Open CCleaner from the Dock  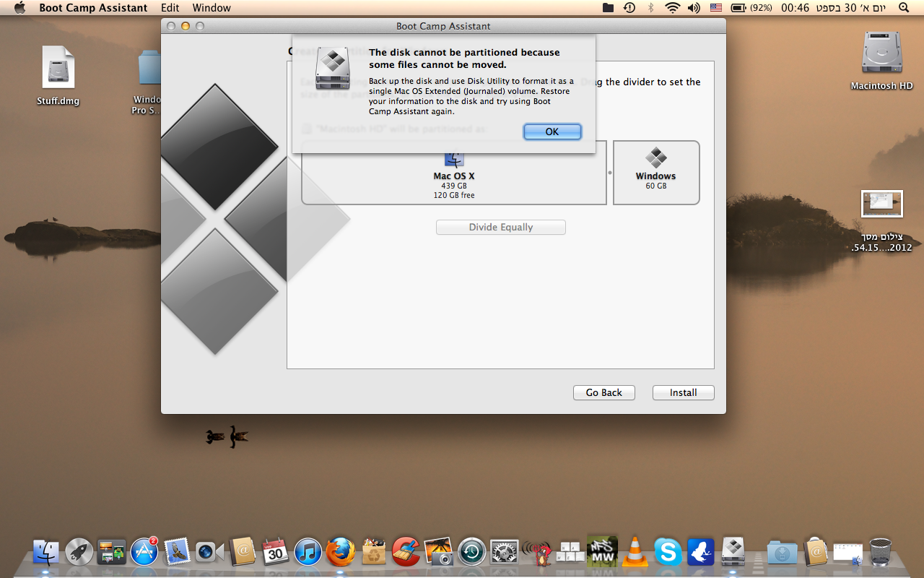coord(406,553)
